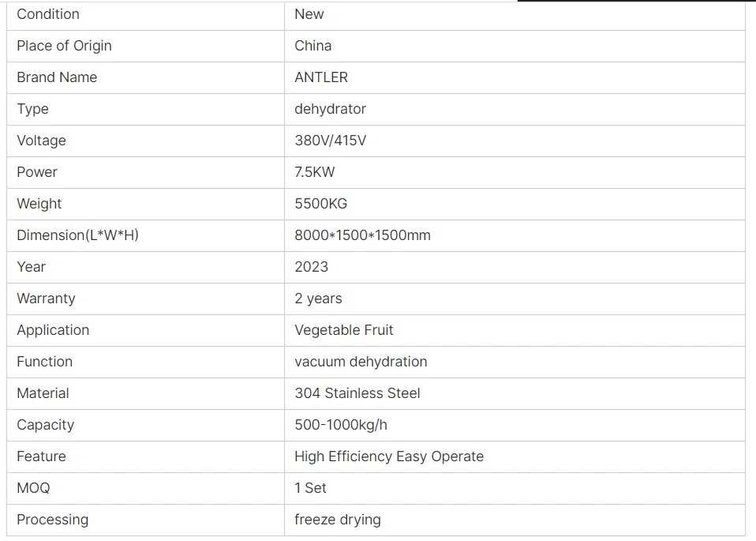Click the 'Place of Origin' label cell
Screen dimensions: 756x541
tap(64, 46)
